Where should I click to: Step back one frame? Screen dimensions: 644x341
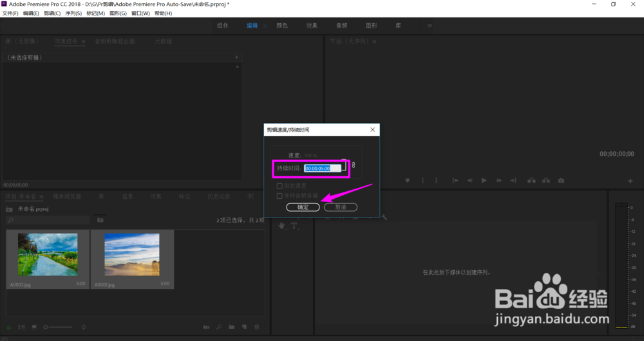tap(470, 181)
